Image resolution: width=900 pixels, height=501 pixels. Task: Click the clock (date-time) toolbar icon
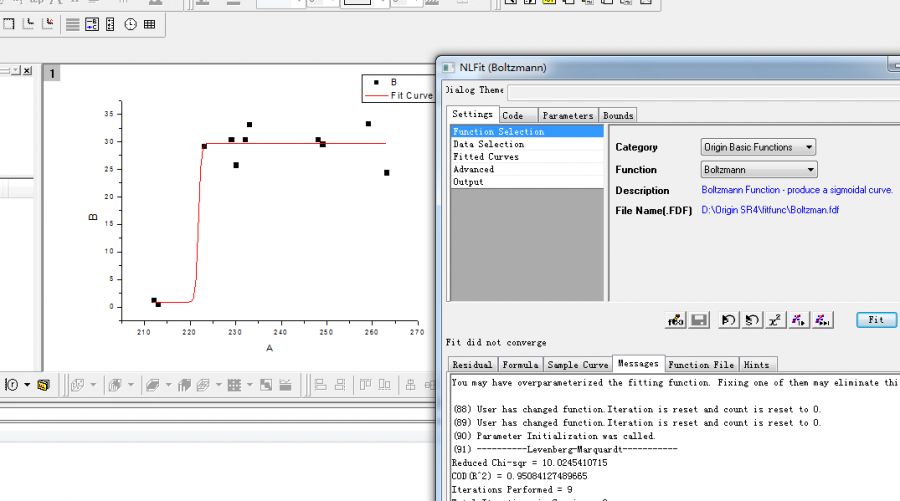tap(130, 24)
